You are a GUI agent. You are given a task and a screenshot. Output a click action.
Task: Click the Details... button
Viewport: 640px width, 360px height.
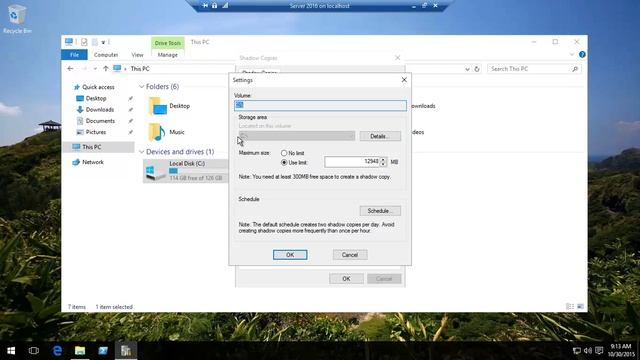(380, 136)
